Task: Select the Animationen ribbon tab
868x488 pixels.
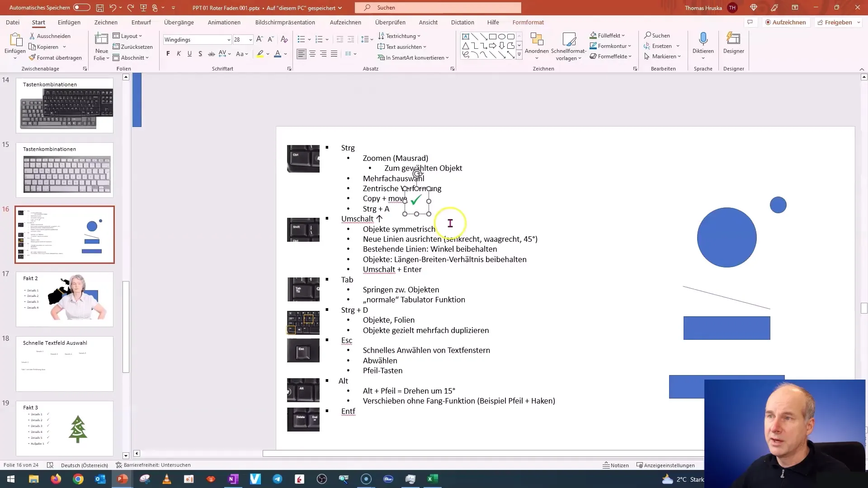Action: coord(224,22)
